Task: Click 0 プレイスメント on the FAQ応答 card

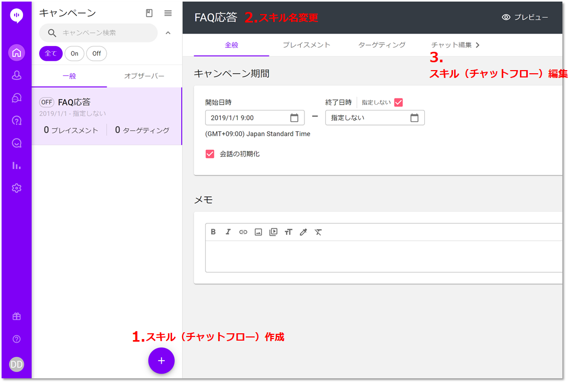Action: tap(71, 130)
